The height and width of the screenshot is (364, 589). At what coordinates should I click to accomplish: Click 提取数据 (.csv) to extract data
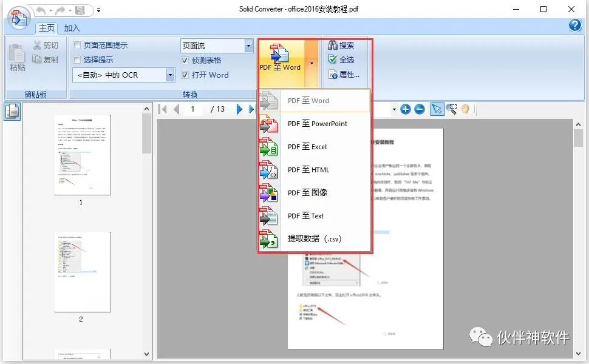[313, 239]
